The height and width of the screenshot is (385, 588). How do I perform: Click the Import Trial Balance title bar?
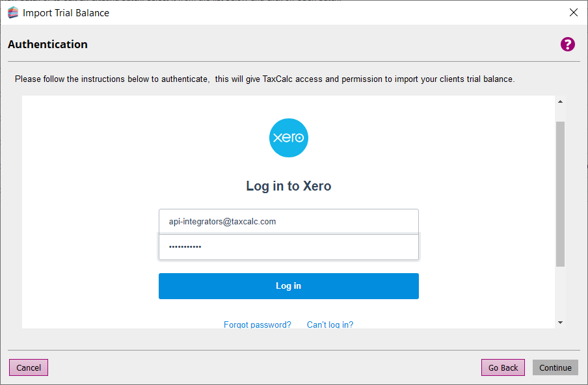pyautogui.click(x=260, y=12)
